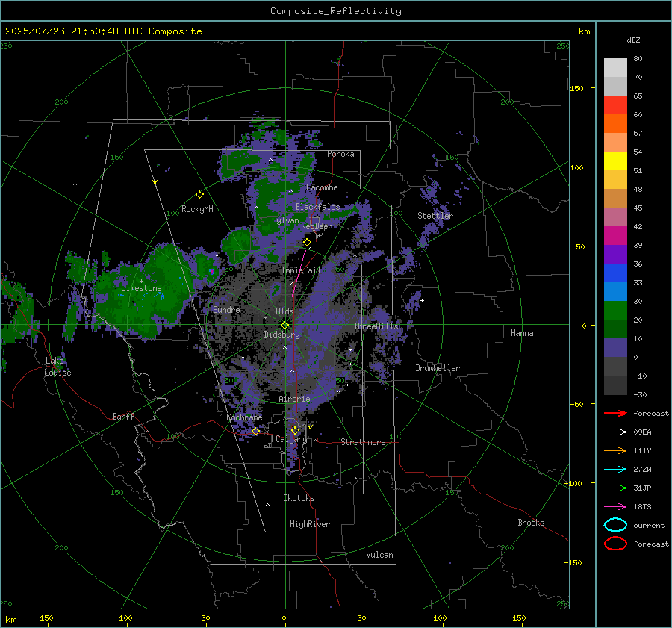
Task: Select the Lake Louise label
Action: (x=57, y=367)
